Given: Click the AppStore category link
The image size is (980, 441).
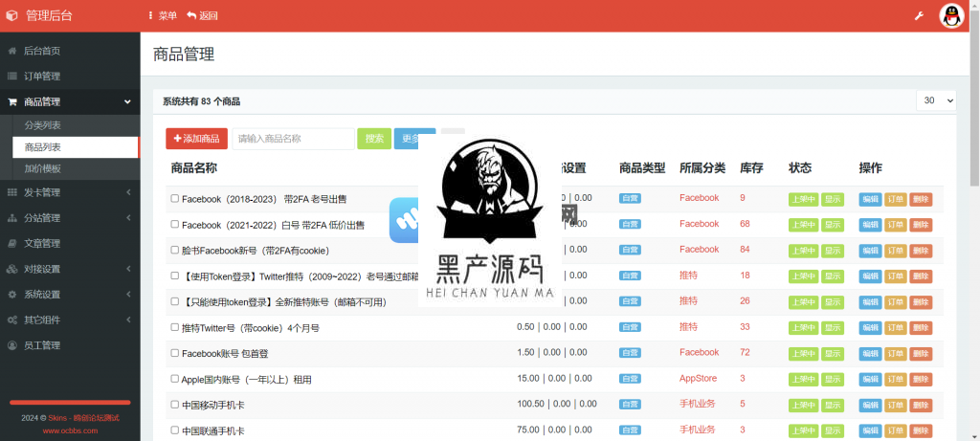Looking at the screenshot, I should [x=698, y=379].
